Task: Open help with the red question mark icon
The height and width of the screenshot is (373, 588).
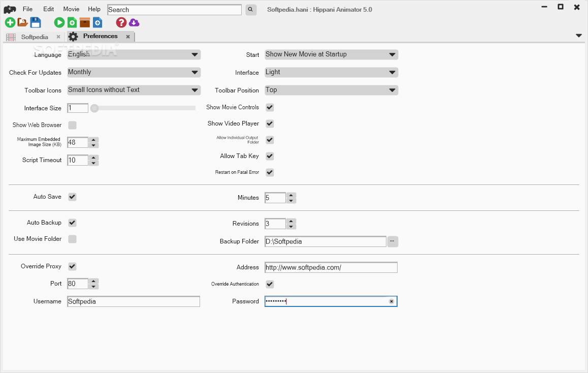Action: click(x=121, y=22)
